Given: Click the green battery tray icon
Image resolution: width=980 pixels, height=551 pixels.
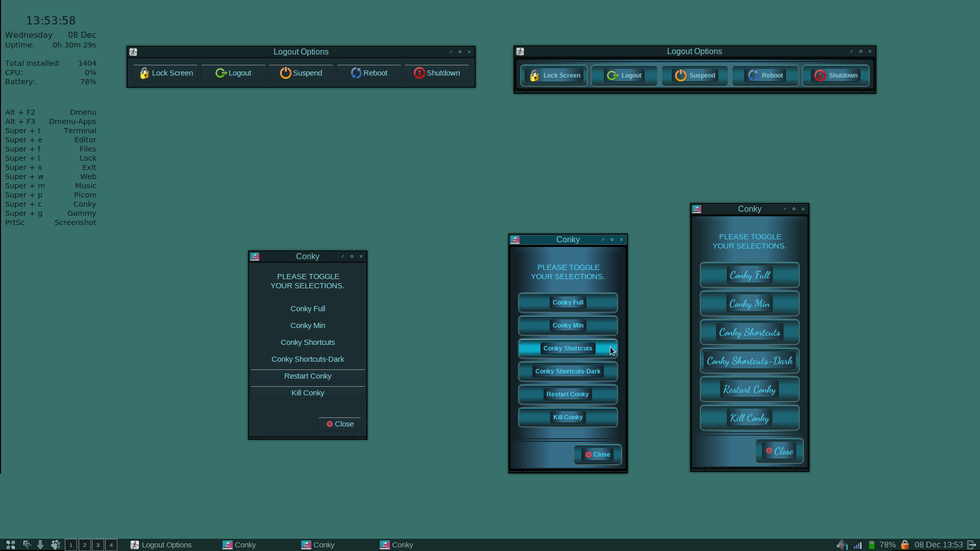Looking at the screenshot, I should tap(872, 545).
